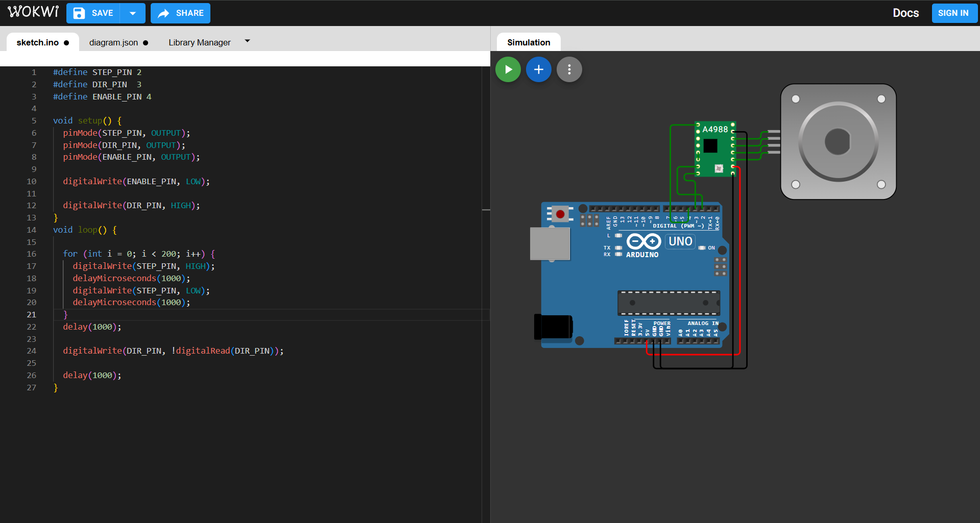Click the Arduino reset button
Image resolution: width=980 pixels, height=523 pixels.
(x=560, y=214)
